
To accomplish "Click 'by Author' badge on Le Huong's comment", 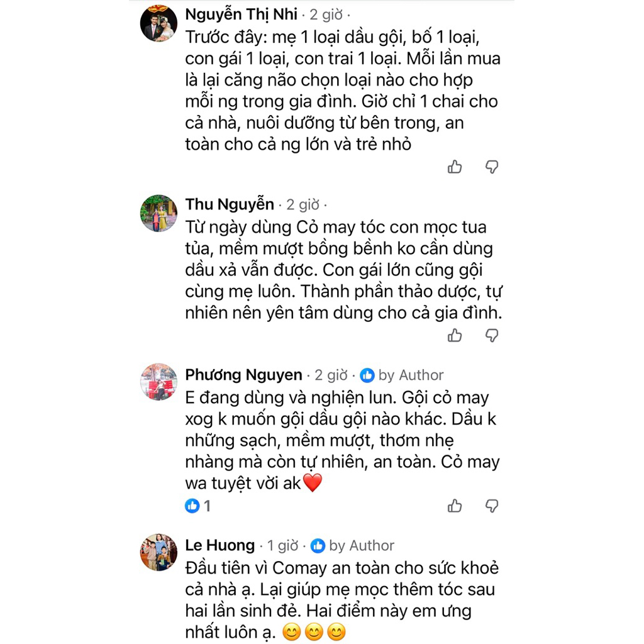I will click(353, 545).
